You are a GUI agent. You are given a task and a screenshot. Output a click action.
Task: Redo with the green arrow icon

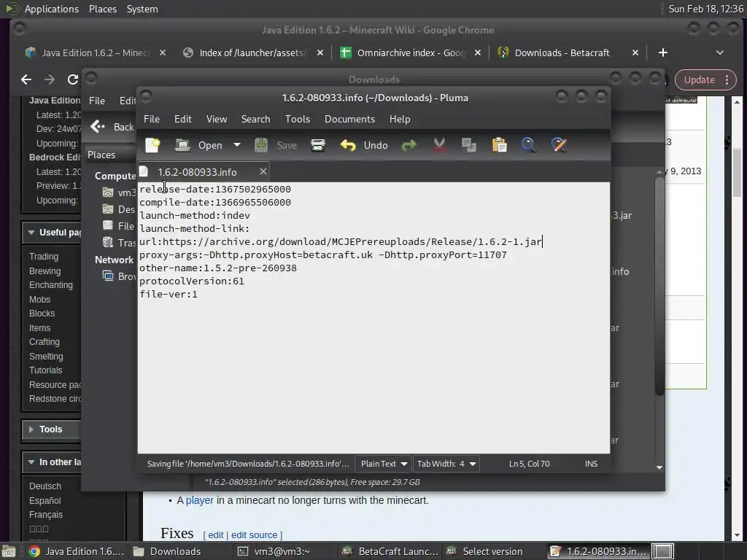tap(409, 145)
